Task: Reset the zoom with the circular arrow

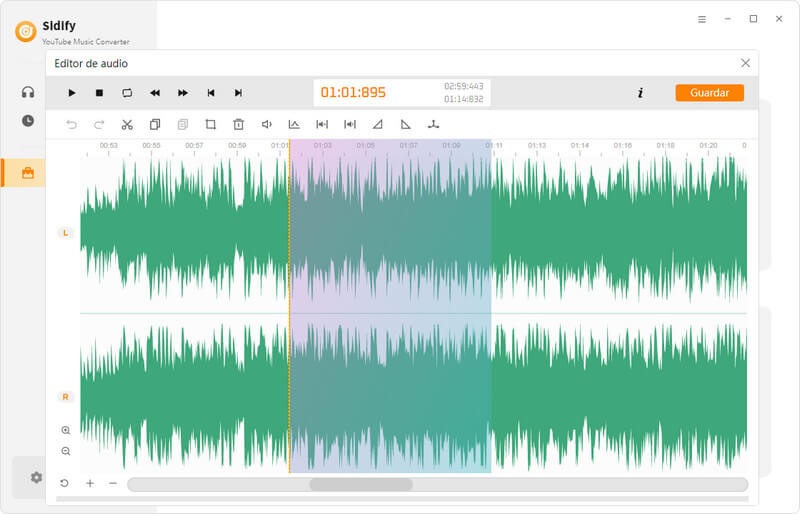Action: point(64,483)
